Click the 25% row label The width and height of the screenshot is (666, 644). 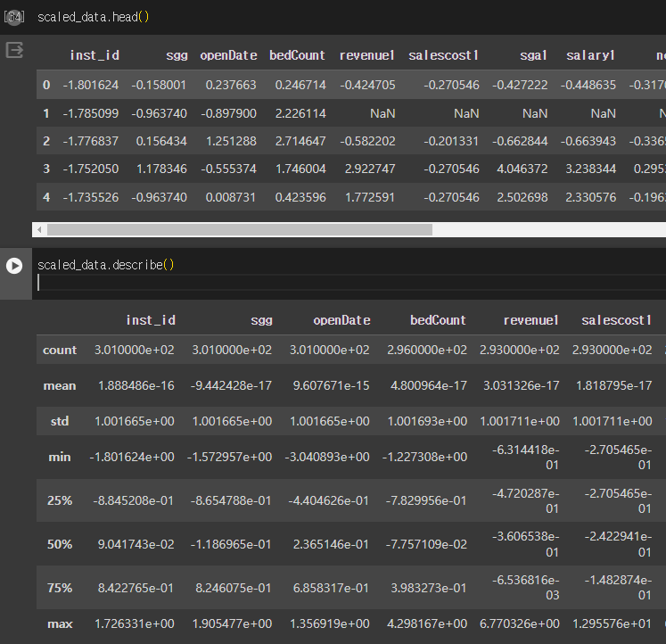(60, 501)
